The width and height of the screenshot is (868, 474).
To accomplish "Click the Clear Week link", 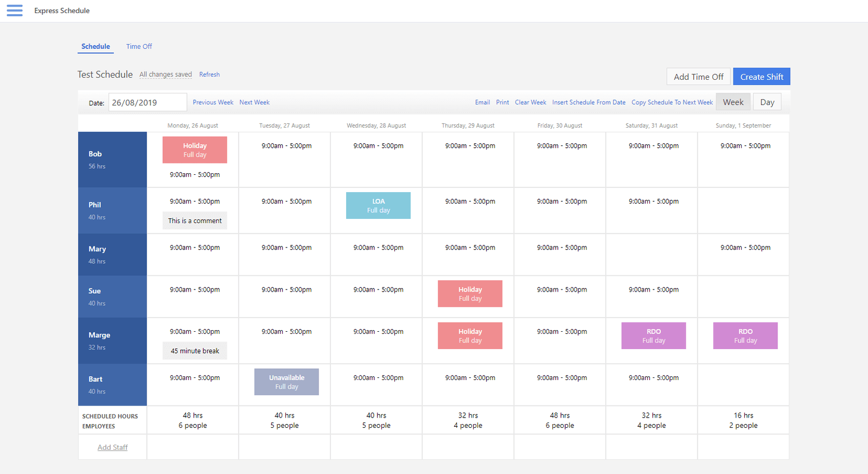I will (530, 103).
